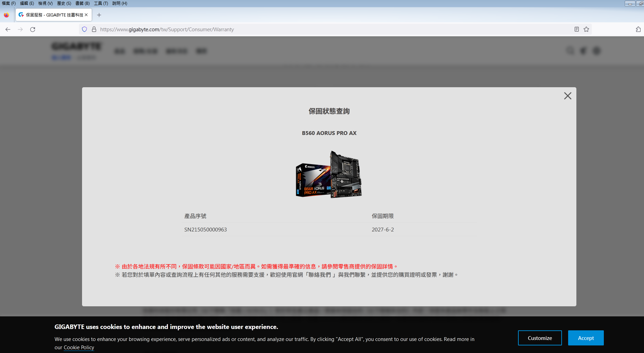Open the 工具 (T) menu

(101, 3)
